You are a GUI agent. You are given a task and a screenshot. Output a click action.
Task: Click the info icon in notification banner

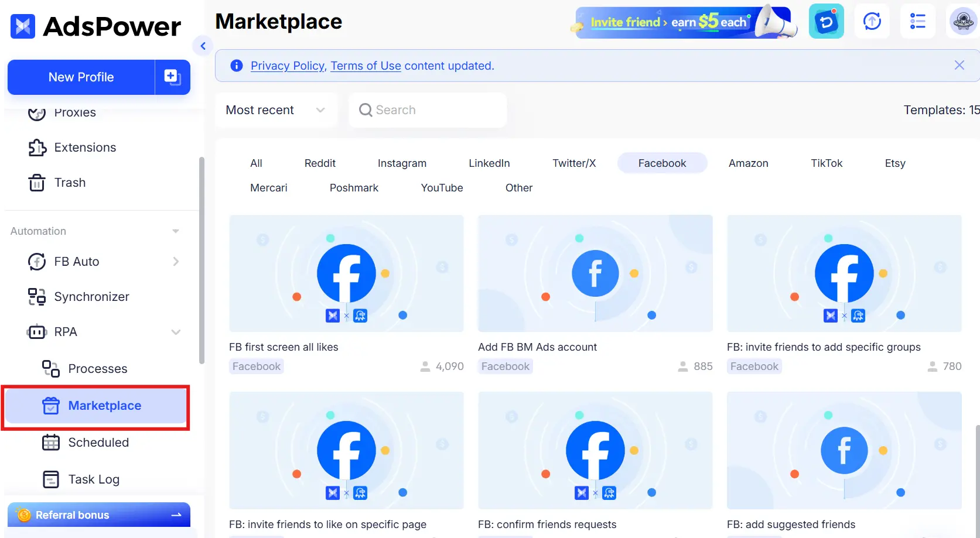(237, 66)
